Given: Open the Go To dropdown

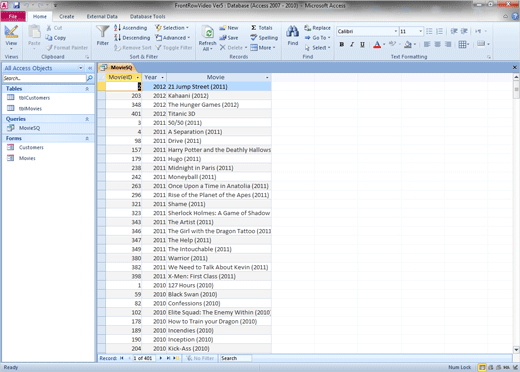Looking at the screenshot, I should (x=317, y=38).
